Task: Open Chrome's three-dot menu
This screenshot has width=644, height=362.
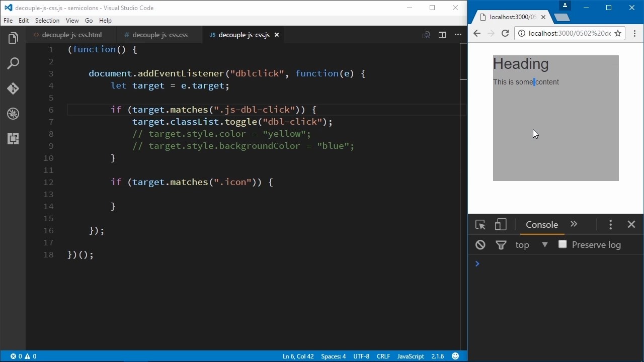Action: tap(634, 33)
